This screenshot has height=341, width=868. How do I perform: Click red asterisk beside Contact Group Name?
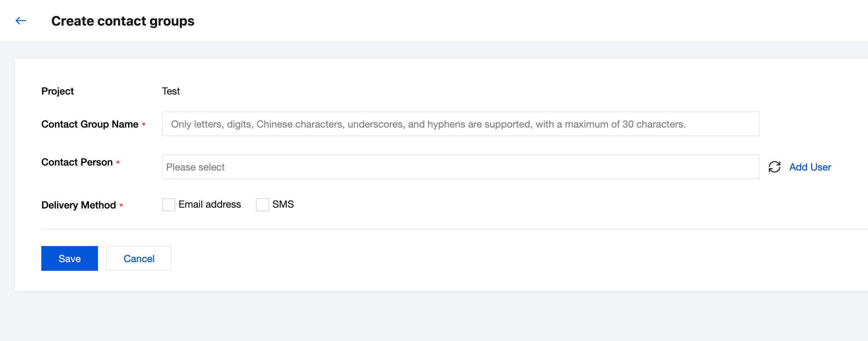pyautogui.click(x=144, y=124)
